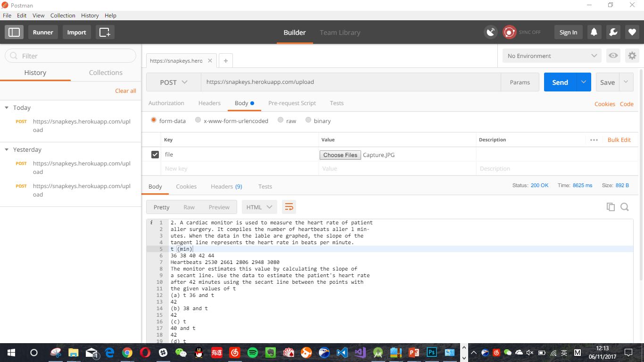Open settings wrench icon
Viewport: 644px width, 362px height.
(613, 32)
